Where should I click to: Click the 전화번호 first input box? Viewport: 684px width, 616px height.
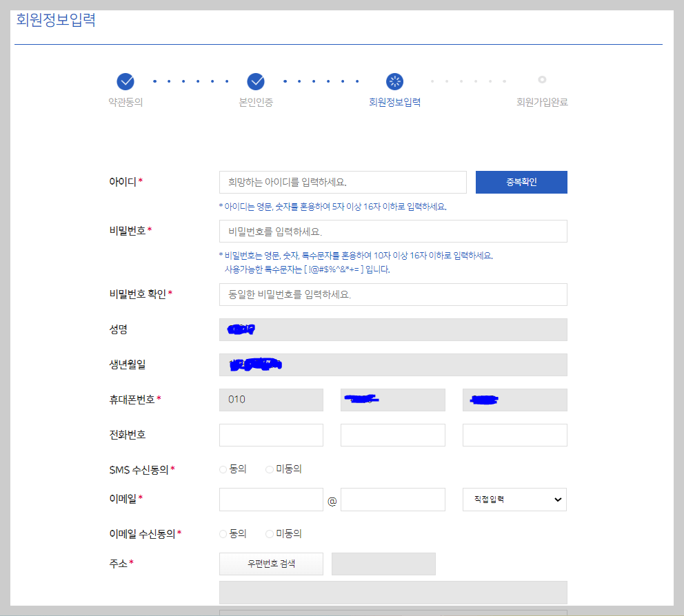271,435
